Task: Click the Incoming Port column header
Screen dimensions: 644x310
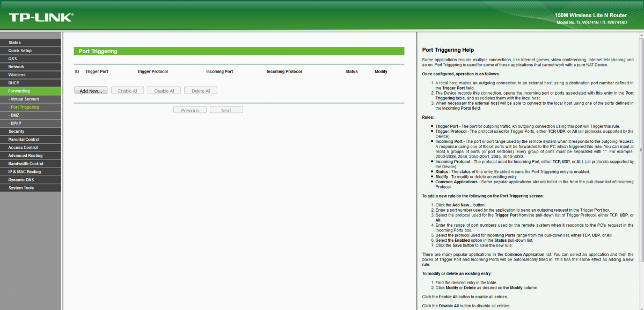Action: (x=219, y=71)
